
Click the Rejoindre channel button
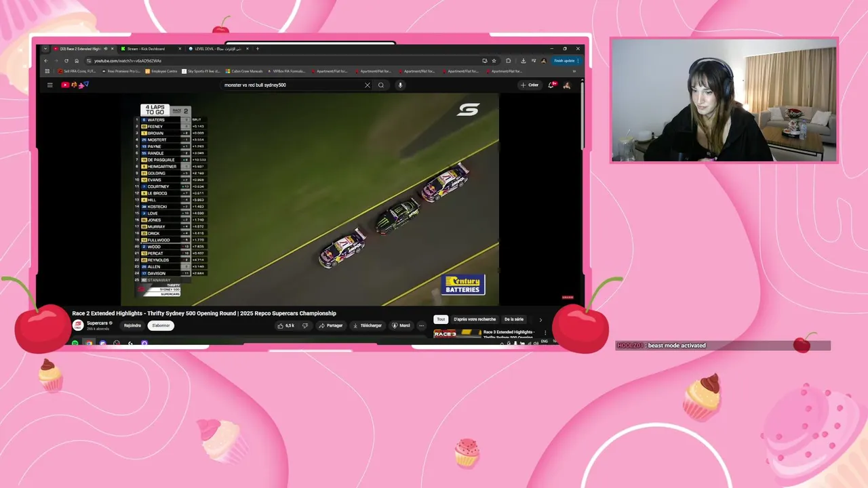[132, 325]
